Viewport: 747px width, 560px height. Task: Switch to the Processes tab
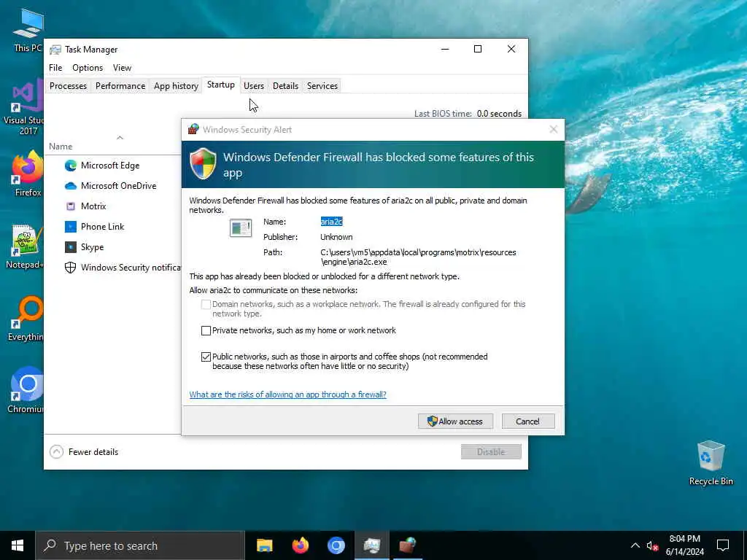click(68, 86)
